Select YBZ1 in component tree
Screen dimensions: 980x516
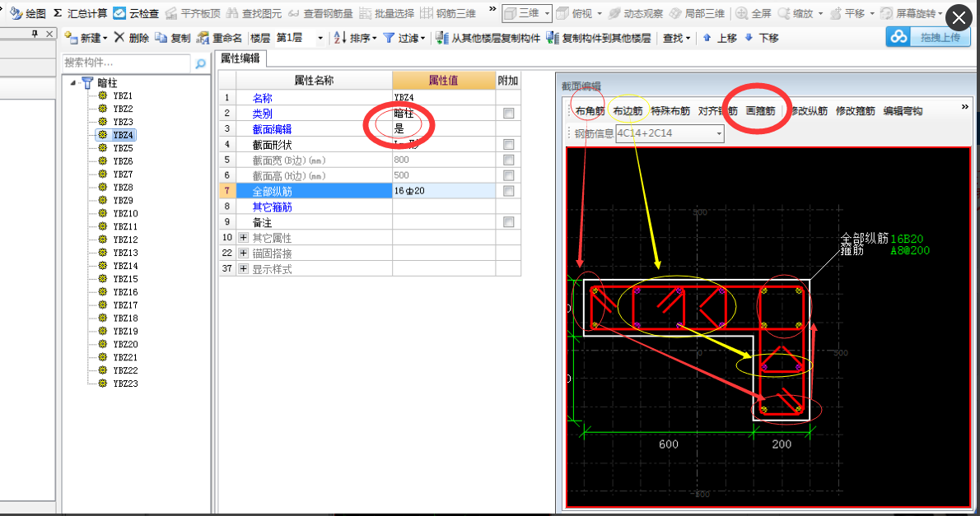pyautogui.click(x=123, y=95)
